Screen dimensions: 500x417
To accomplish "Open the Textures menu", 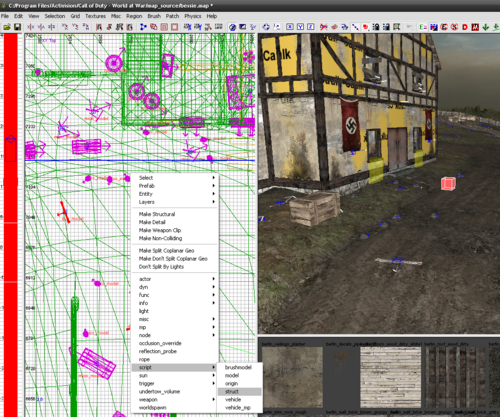I will (x=95, y=16).
